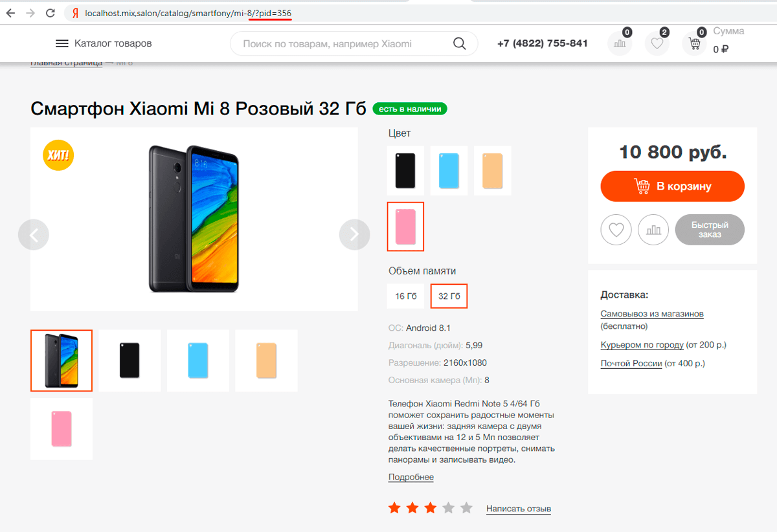The image size is (777, 532).
Task: Click the browser back arrow
Action: pyautogui.click(x=11, y=13)
